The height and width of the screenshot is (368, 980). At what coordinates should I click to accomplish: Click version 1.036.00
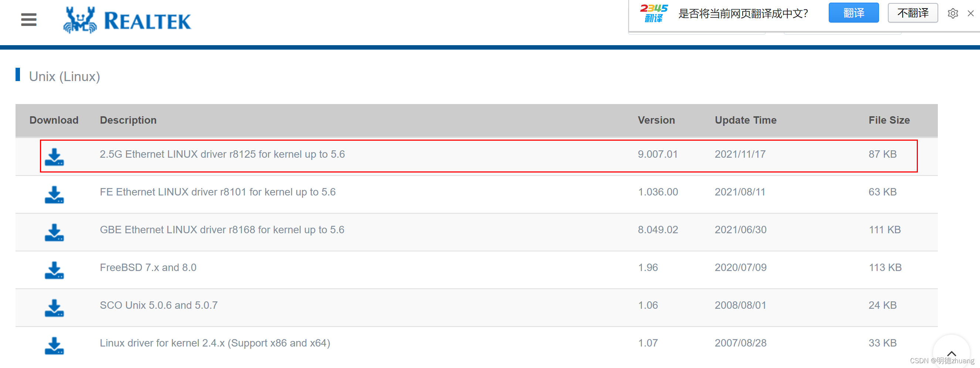click(658, 192)
